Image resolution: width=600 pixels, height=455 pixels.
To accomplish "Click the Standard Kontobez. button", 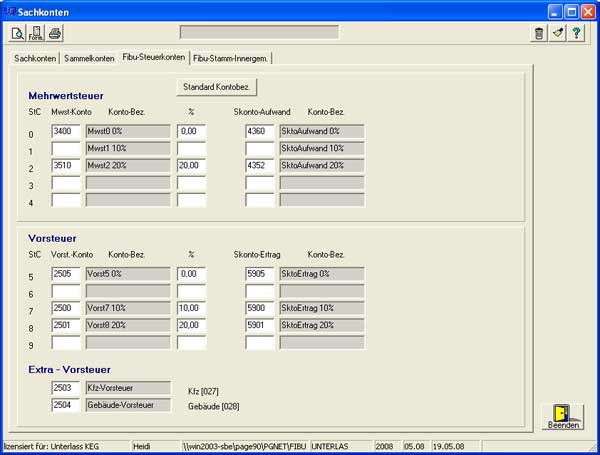I will 217,87.
